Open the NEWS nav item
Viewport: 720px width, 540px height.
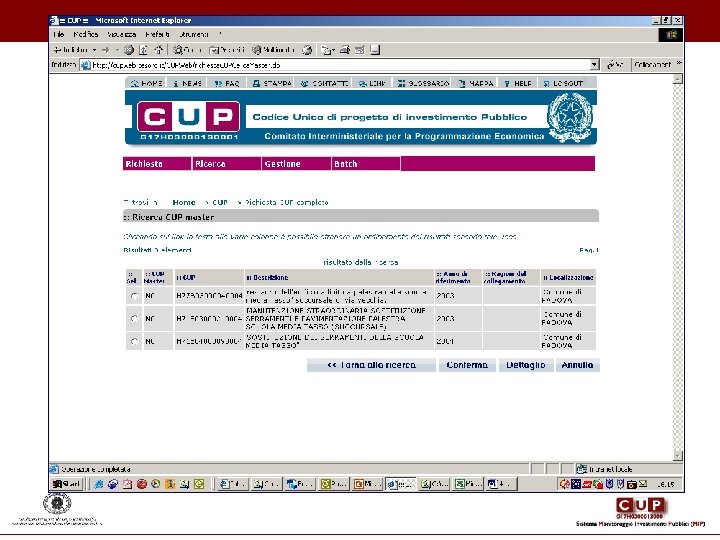tap(187, 83)
